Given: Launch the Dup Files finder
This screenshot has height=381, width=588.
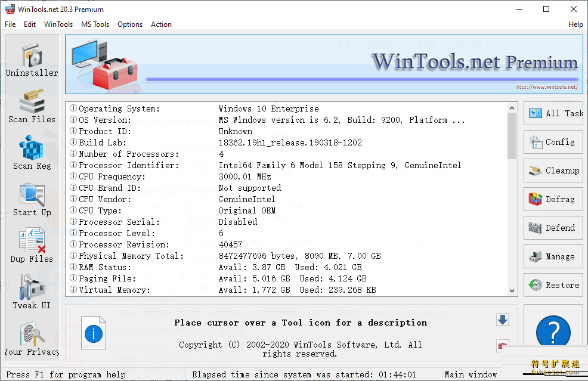Looking at the screenshot, I should 32,245.
